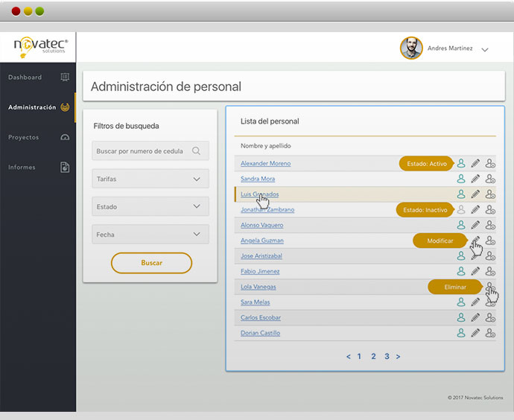Click the 'Nombre y apellido' column header

(x=265, y=146)
